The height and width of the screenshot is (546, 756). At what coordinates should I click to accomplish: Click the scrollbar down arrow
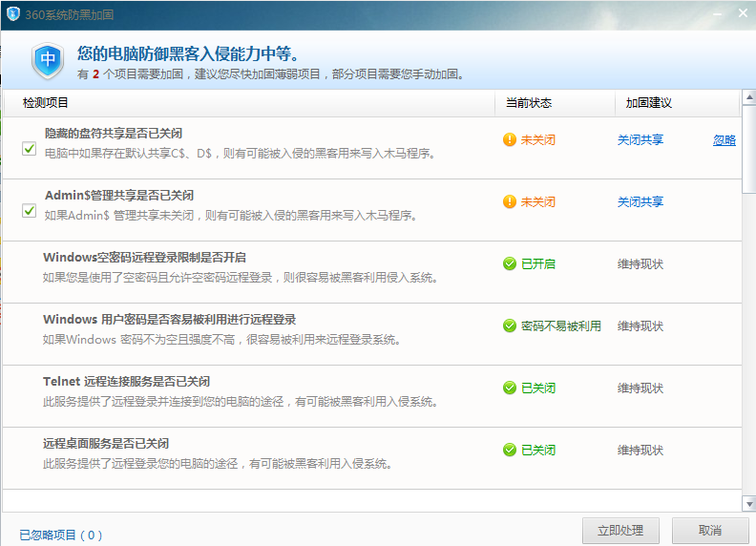point(747,503)
